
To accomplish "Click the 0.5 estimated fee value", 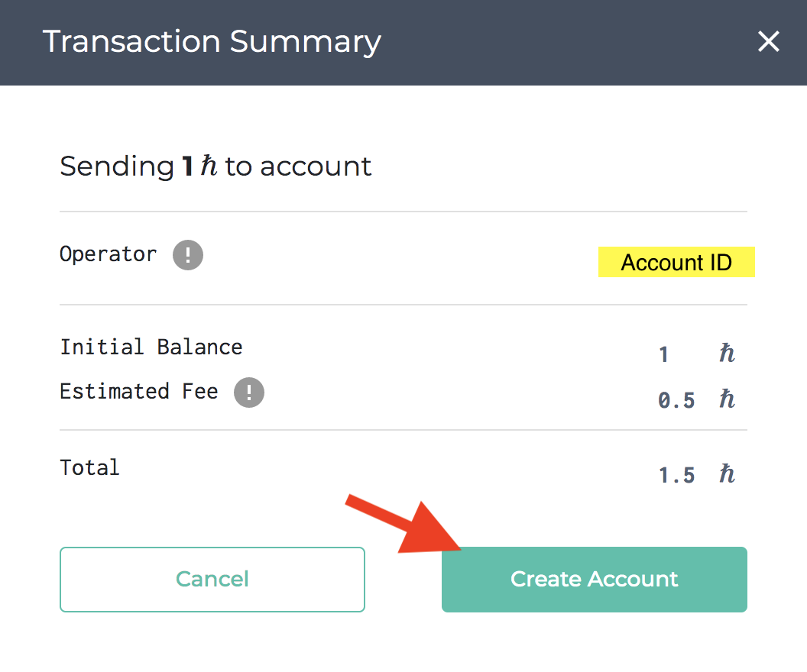I will point(676,400).
